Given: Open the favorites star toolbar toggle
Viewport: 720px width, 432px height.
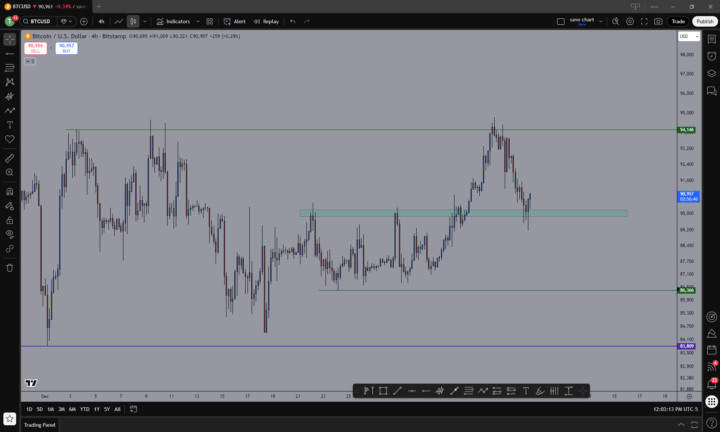Looking at the screenshot, I should (x=10, y=419).
